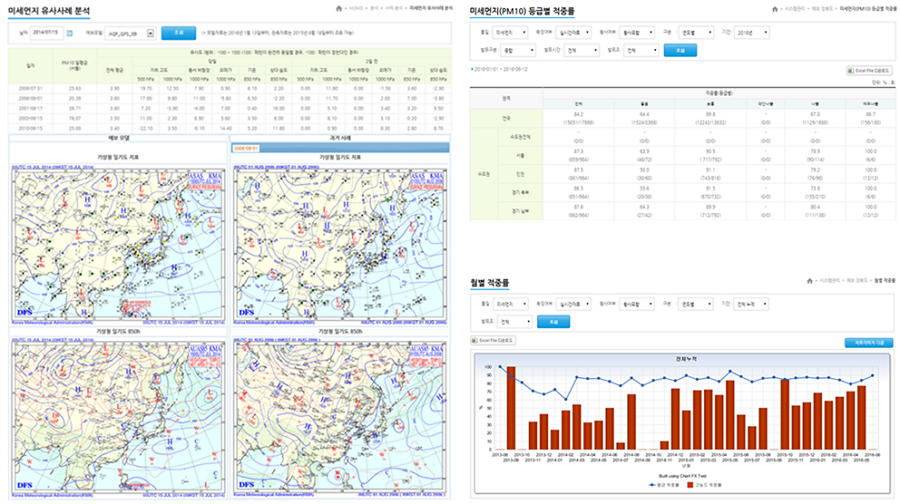Open the forecast model 850 hPa chart

click(118, 417)
